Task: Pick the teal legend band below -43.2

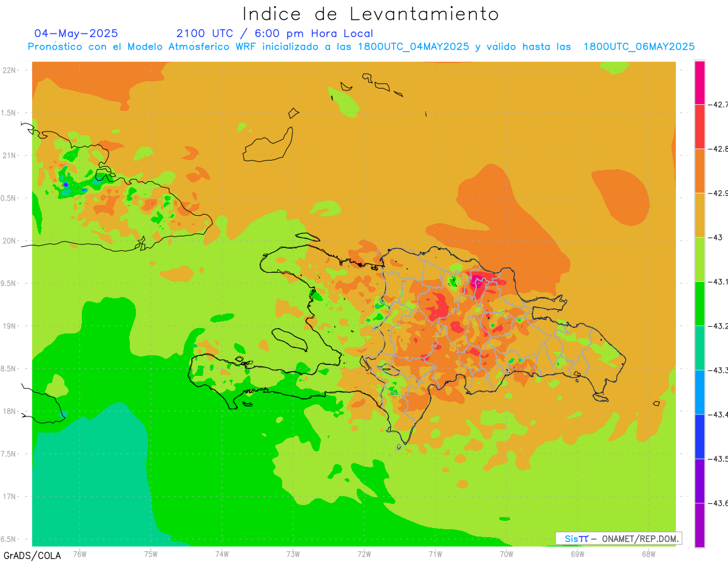Action: tap(699, 347)
